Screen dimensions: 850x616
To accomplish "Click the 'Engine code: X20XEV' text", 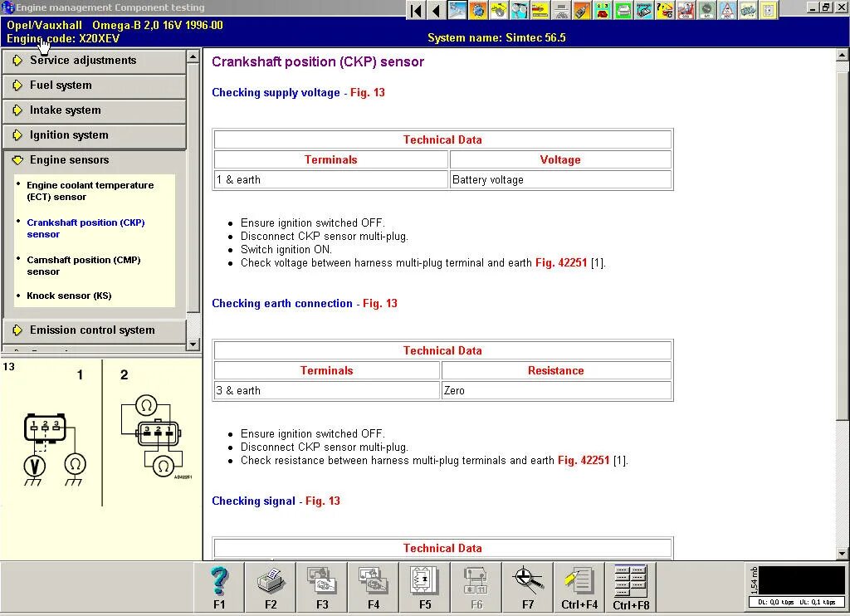I will (x=63, y=39).
